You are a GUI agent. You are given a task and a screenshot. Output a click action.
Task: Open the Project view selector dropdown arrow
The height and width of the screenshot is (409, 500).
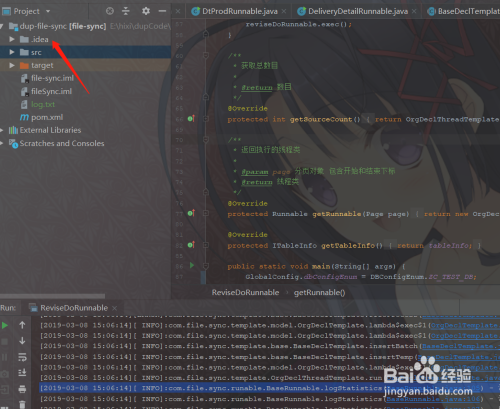[48, 11]
